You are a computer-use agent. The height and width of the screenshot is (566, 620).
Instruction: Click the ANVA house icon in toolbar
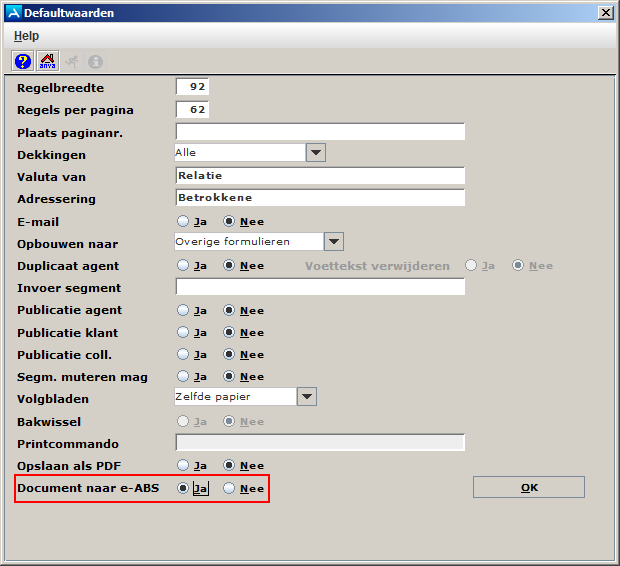coord(47,61)
